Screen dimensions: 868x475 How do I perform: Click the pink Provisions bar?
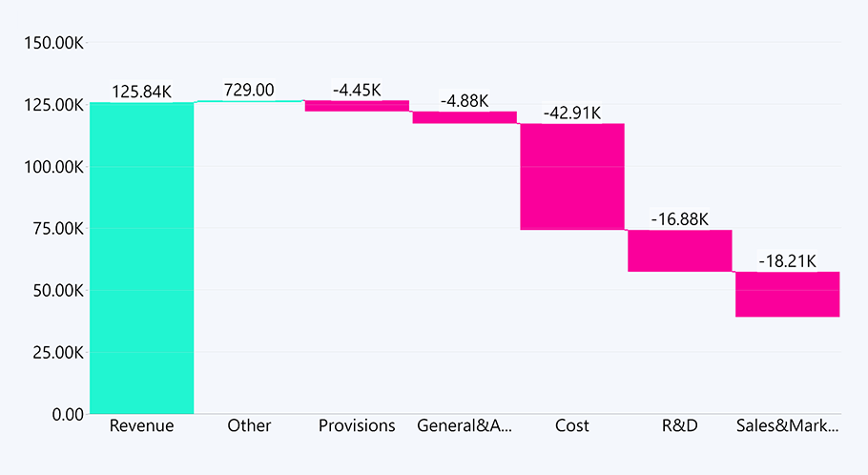(x=357, y=106)
